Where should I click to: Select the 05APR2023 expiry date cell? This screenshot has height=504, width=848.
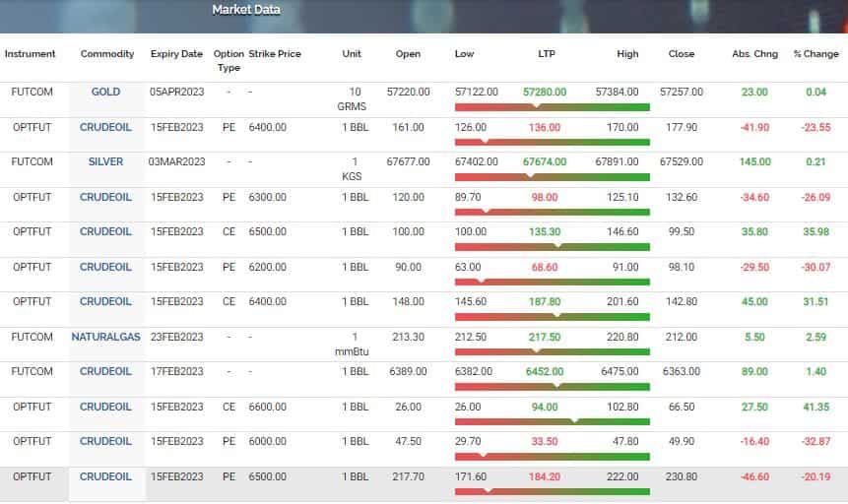click(177, 92)
